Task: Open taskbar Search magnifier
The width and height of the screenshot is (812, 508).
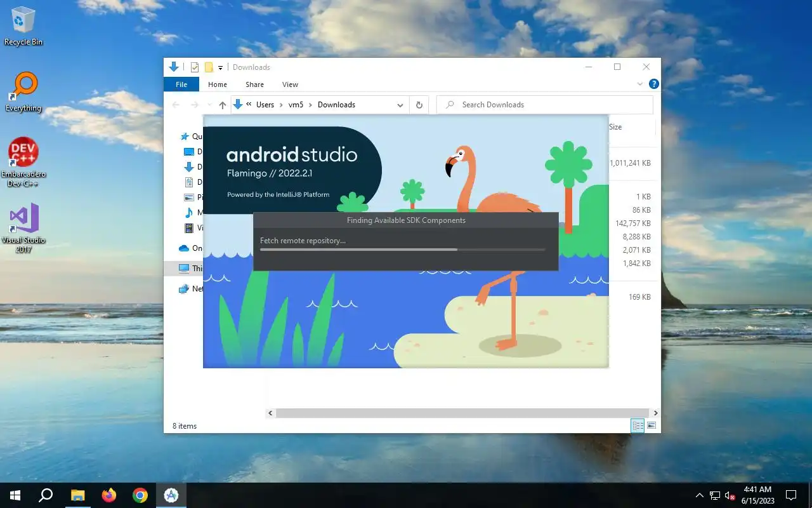Action: click(x=46, y=495)
